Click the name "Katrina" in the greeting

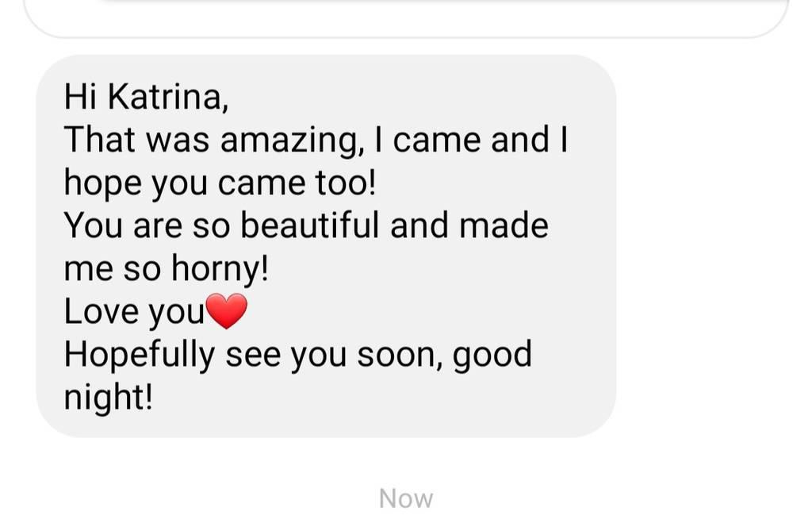[x=167, y=98]
